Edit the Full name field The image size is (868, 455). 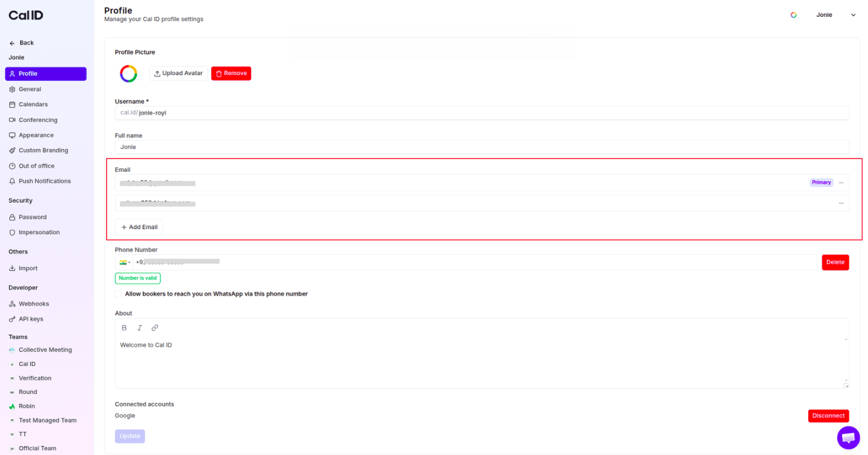(482, 147)
